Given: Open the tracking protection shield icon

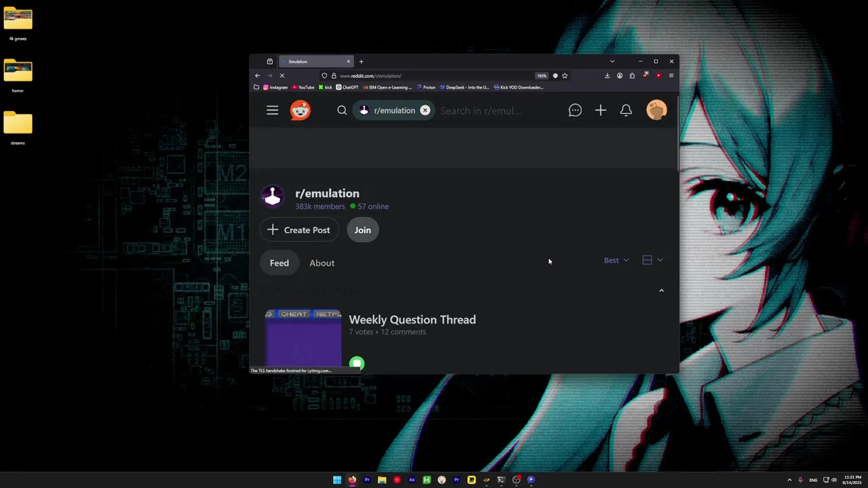Looking at the screenshot, I should (x=324, y=76).
